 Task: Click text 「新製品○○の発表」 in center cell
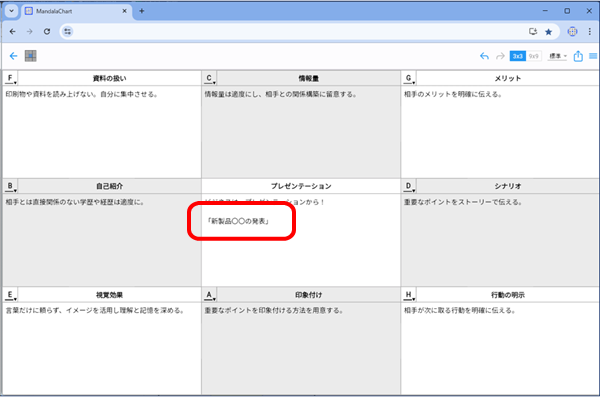pos(238,221)
